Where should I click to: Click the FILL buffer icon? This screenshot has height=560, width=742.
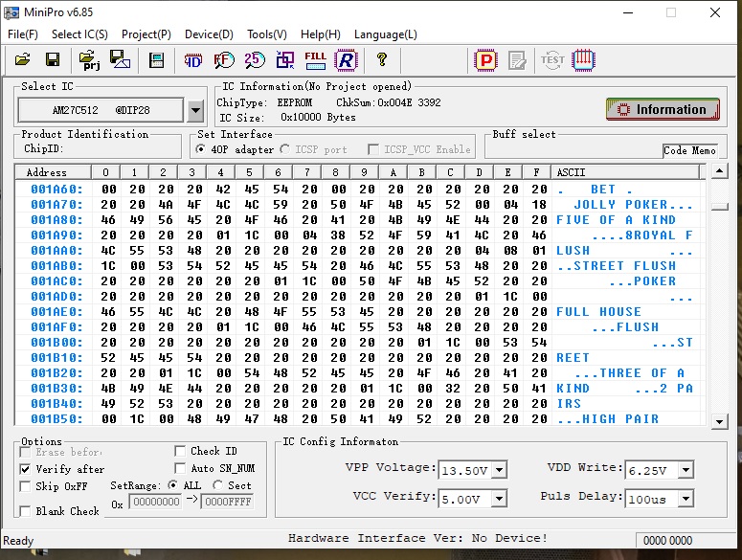pyautogui.click(x=316, y=60)
